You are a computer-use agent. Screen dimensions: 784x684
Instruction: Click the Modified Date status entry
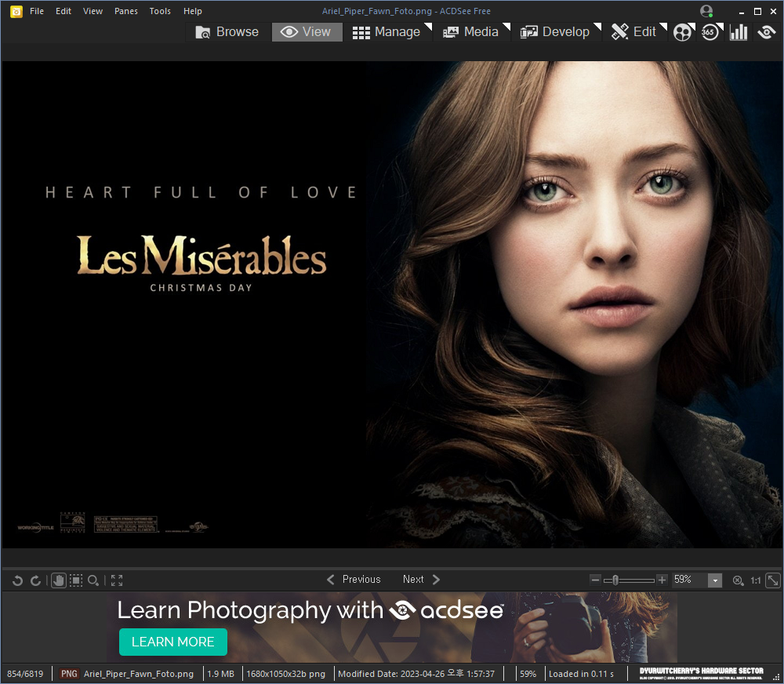pos(416,674)
